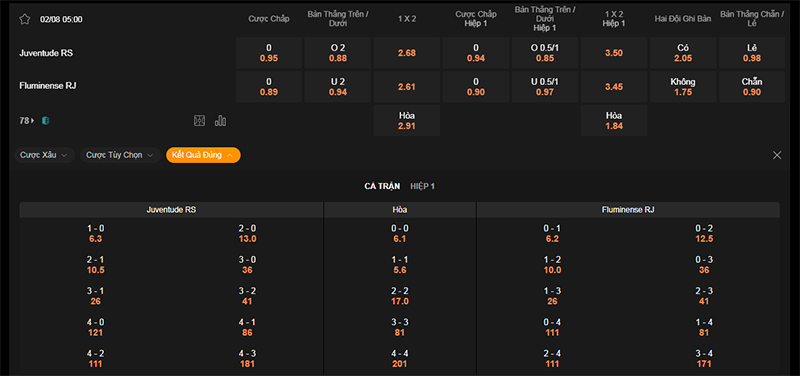The height and width of the screenshot is (376, 800).
Task: Open the Cược Xấu dropdown
Action: click(44, 155)
